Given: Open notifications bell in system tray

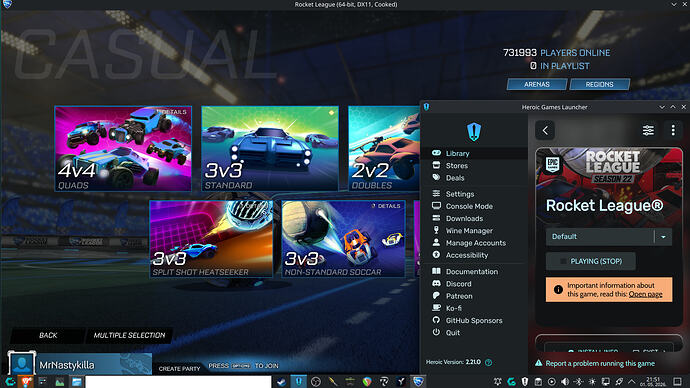Looking at the screenshot, I should pos(498,381).
